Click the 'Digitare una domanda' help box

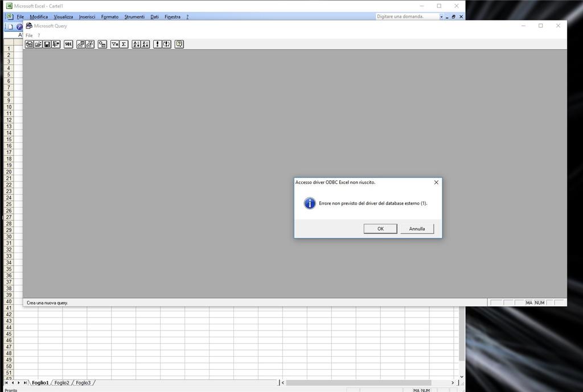pos(407,16)
